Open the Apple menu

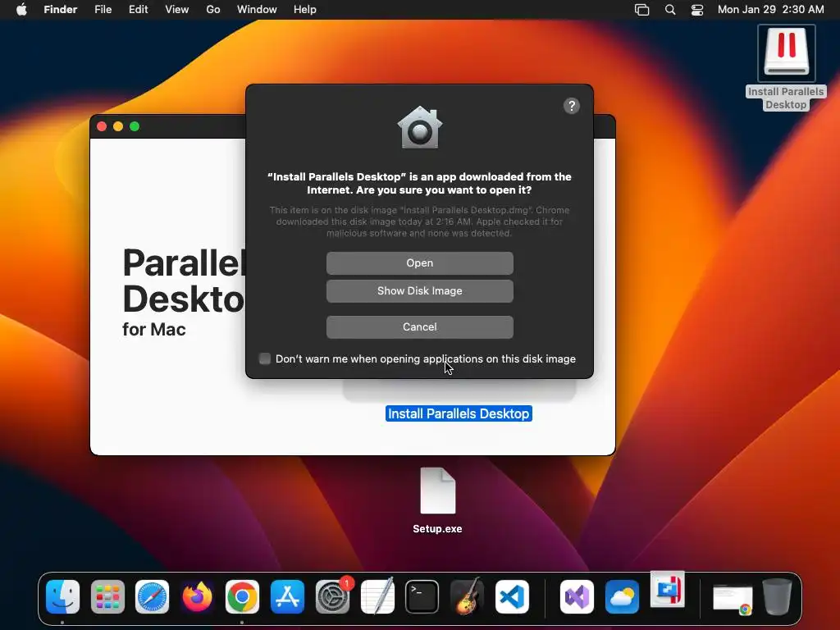pos(21,10)
